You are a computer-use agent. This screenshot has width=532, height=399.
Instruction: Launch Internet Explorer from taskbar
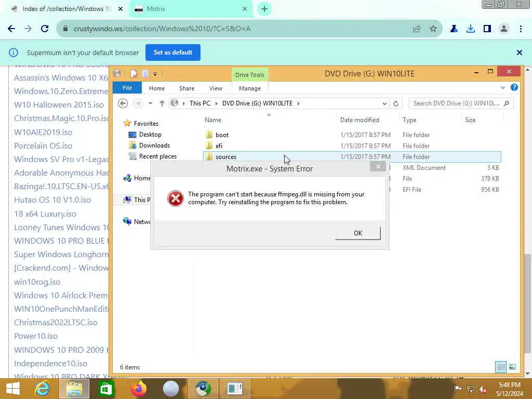coord(43,389)
